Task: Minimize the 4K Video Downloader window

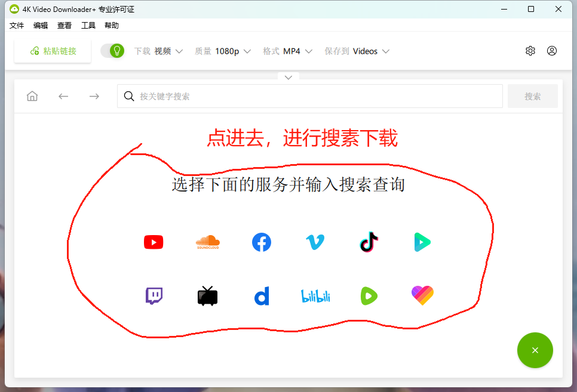Action: (504, 9)
